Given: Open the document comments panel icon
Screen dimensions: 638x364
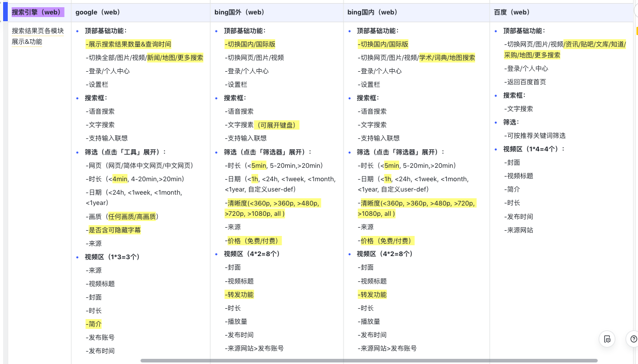Looking at the screenshot, I should [x=607, y=339].
